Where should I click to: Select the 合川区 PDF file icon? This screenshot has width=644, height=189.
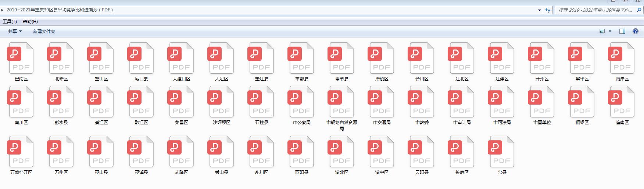(x=421, y=58)
